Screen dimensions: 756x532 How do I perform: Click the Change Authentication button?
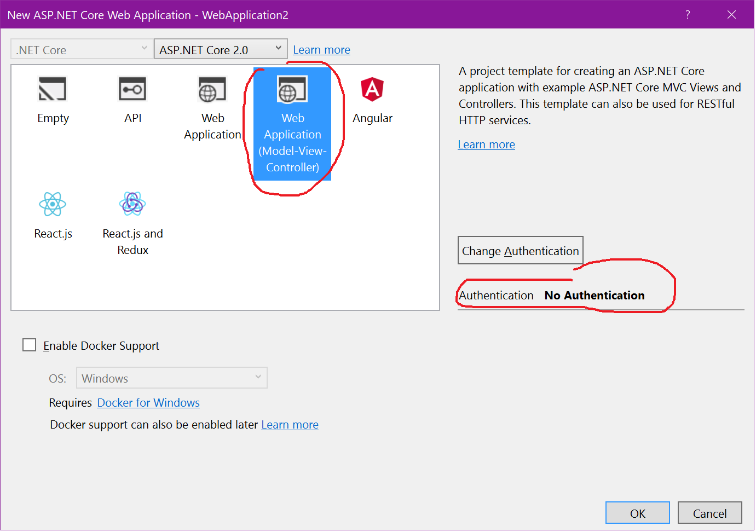tap(521, 250)
